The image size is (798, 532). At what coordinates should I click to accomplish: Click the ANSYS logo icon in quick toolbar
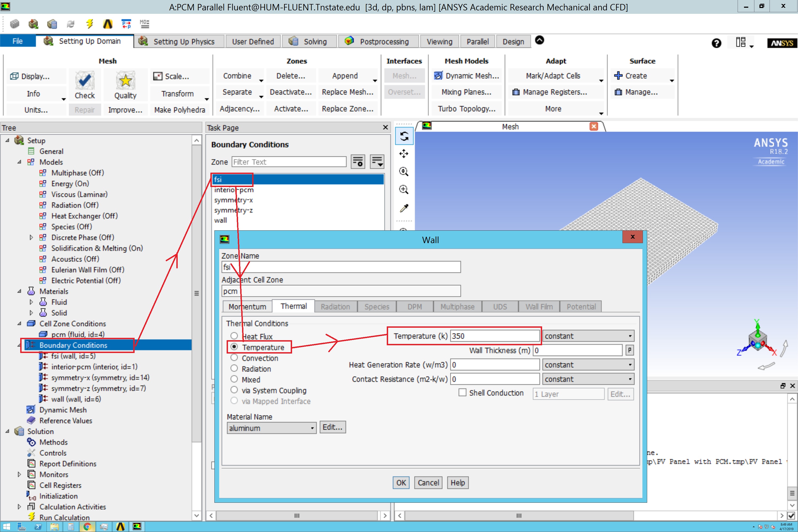[107, 24]
